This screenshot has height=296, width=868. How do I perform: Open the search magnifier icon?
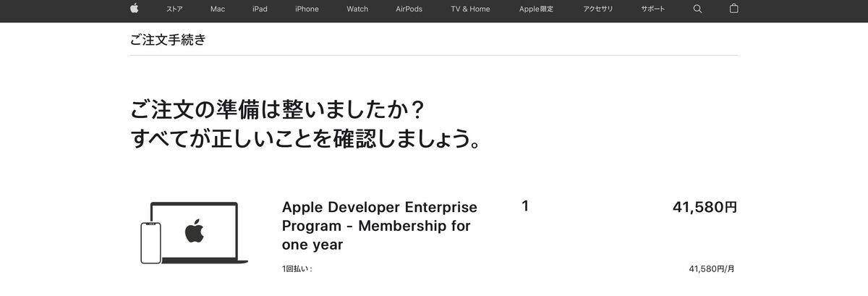pos(697,9)
